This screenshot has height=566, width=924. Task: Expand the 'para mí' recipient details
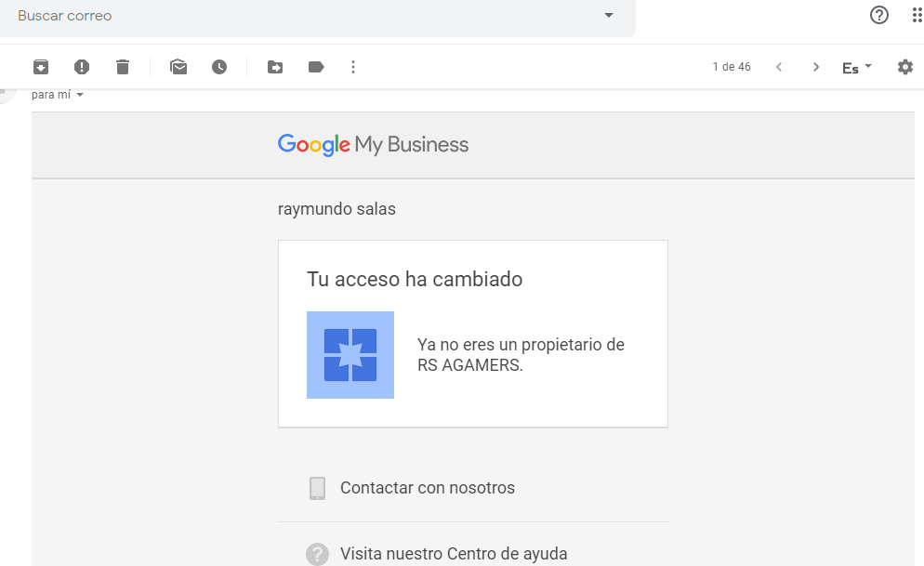tap(80, 94)
